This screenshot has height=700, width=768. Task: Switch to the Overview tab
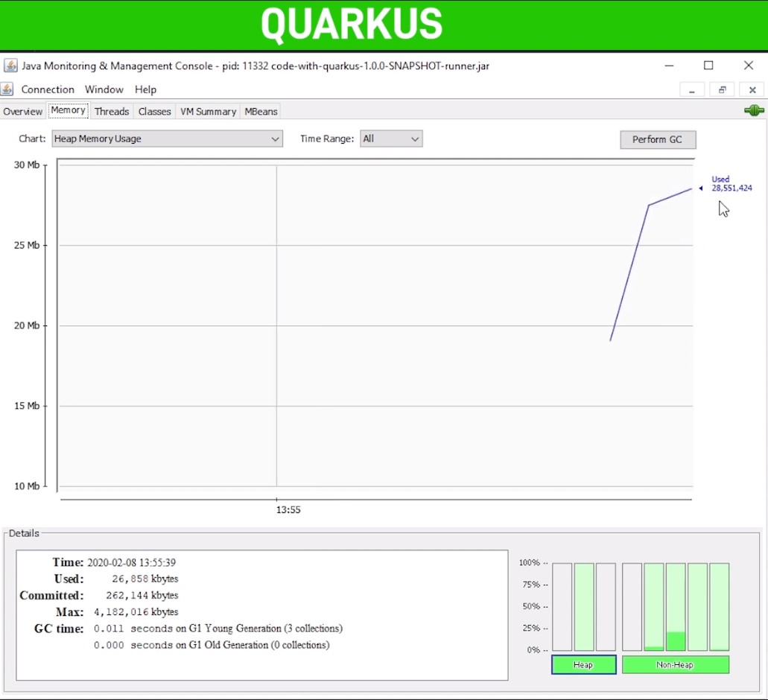(22, 112)
